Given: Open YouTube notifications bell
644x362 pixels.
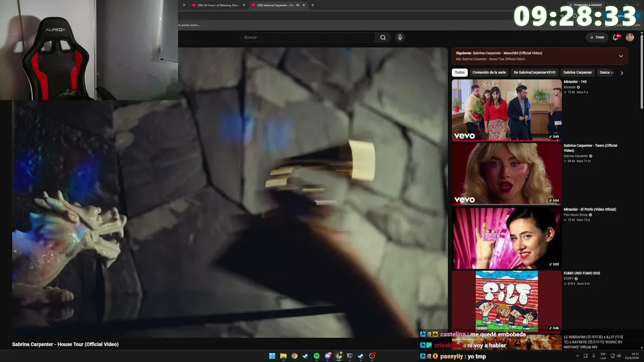Looking at the screenshot, I should pos(615,37).
